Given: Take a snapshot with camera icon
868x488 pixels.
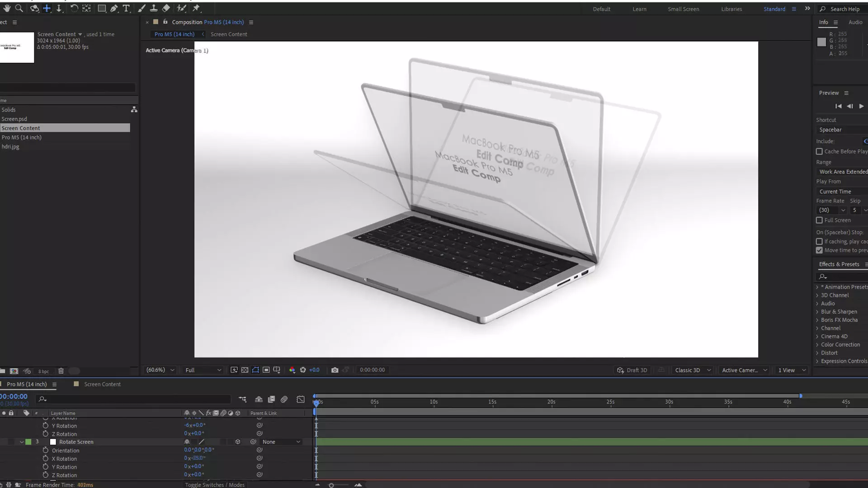Looking at the screenshot, I should 335,370.
